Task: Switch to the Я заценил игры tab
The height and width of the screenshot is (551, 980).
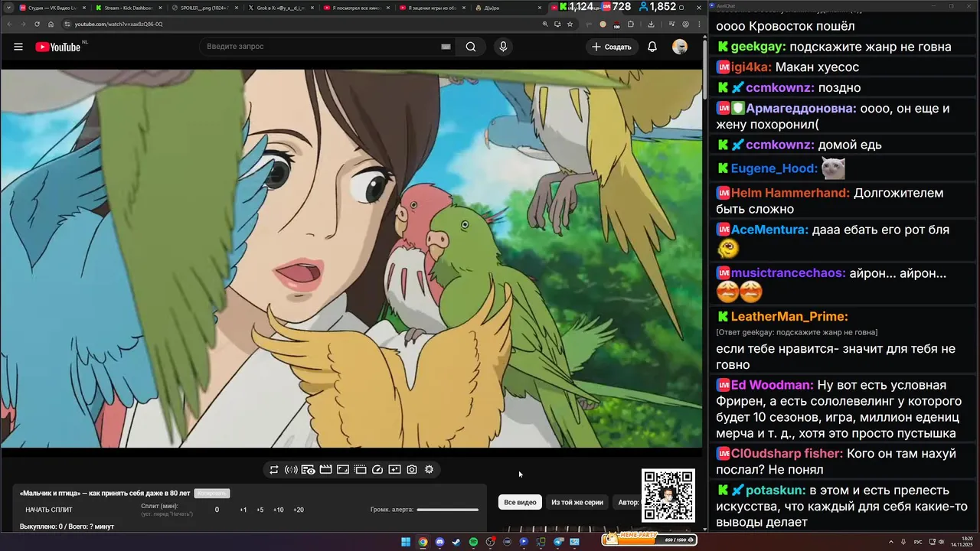Action: [433, 8]
